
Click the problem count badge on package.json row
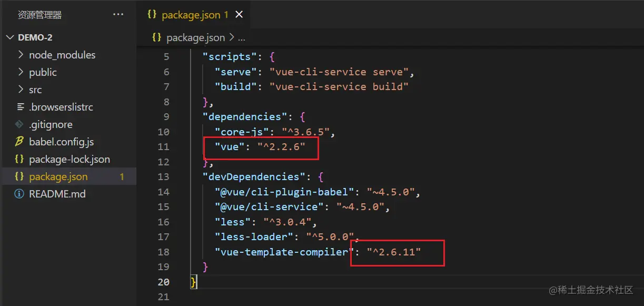pos(122,177)
